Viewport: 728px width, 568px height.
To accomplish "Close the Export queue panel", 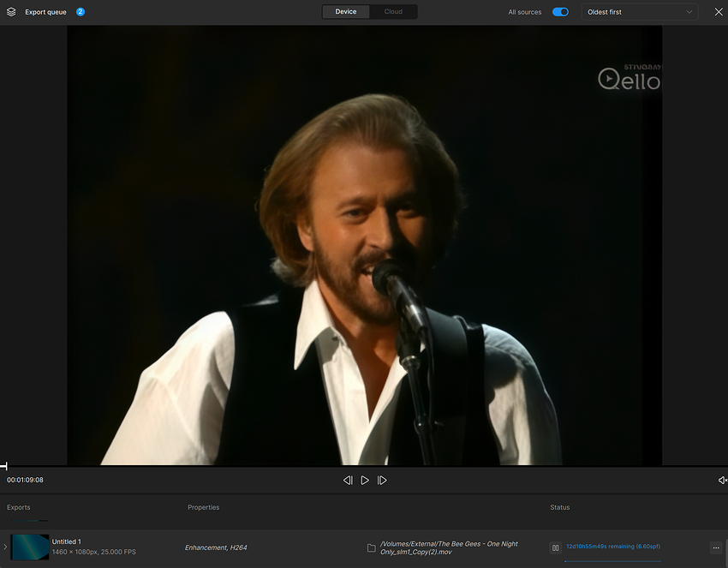I will point(719,12).
